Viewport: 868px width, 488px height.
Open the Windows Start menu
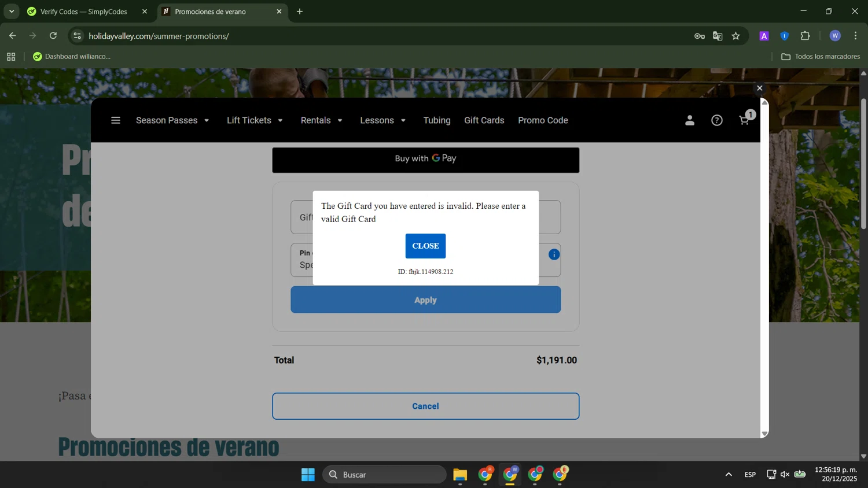tap(308, 475)
